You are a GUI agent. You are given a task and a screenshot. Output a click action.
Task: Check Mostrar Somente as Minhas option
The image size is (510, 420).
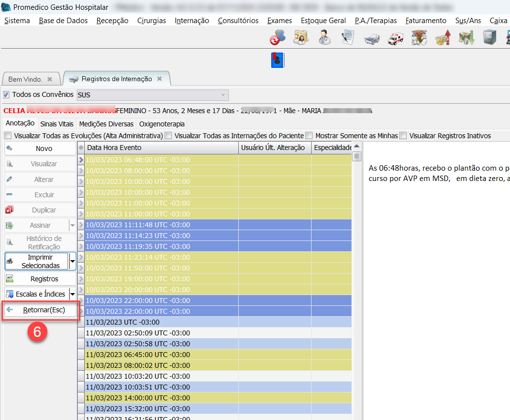coord(309,136)
